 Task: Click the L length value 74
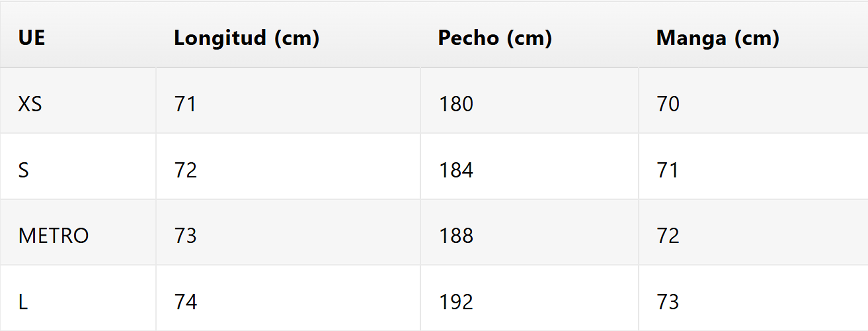(185, 302)
